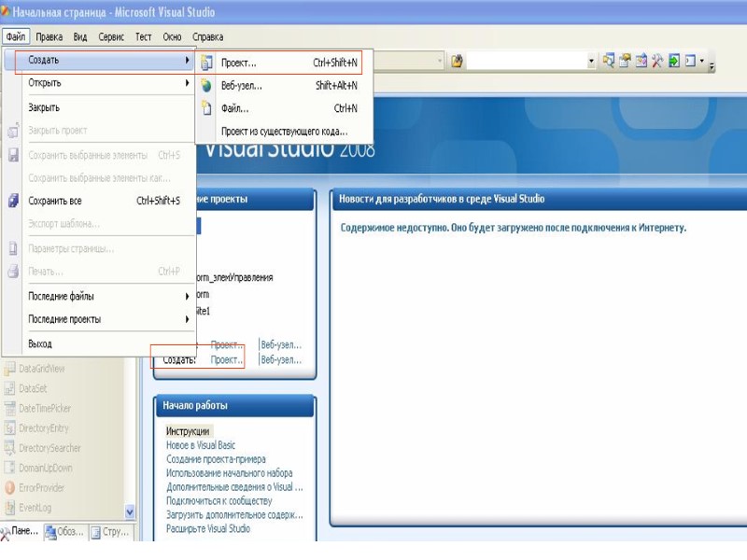Open the Дополнительные сведения о Visual link
This screenshot has height=560, width=747.
234,487
